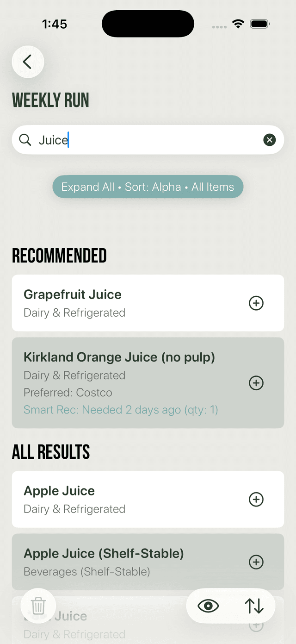Collapse the ALL RESULTS section

(50, 451)
